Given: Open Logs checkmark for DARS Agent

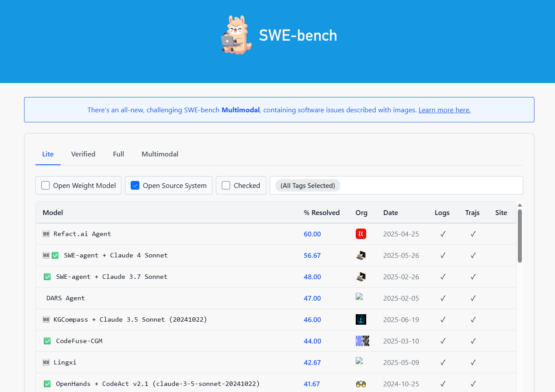Looking at the screenshot, I should 443,298.
